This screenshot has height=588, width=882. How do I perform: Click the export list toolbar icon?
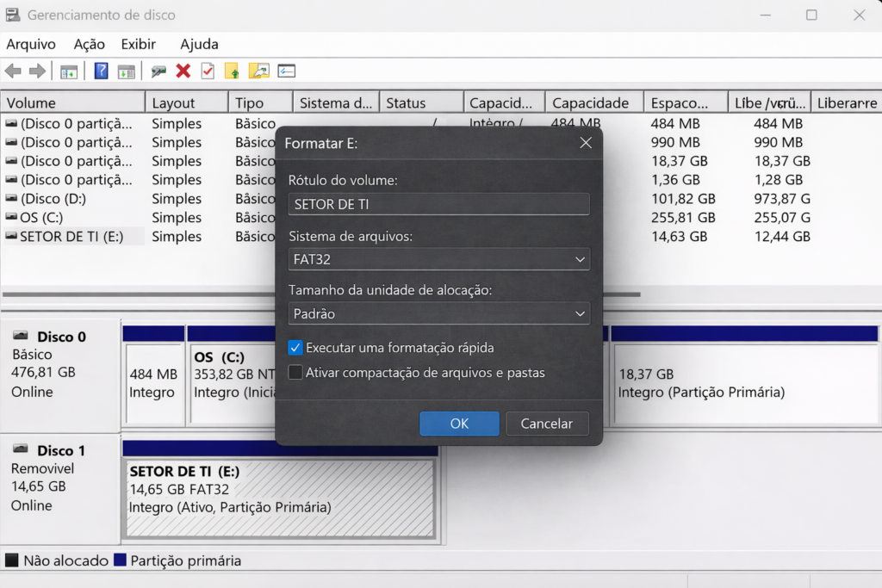tap(258, 71)
